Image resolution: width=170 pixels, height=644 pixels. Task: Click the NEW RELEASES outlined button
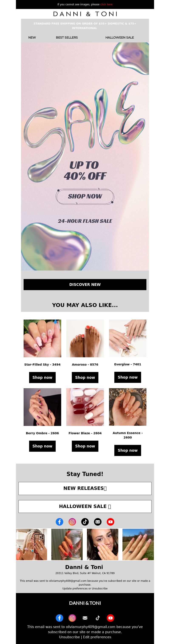85,488
